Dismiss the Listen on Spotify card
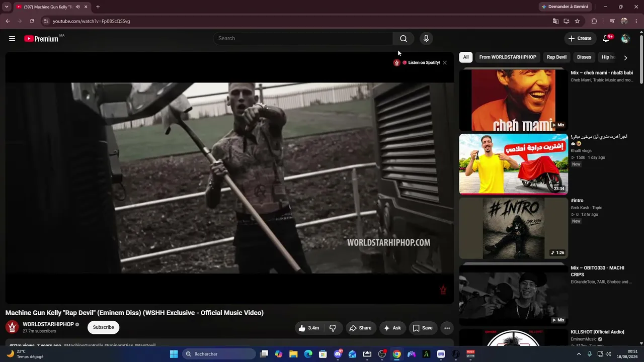 [445, 63]
